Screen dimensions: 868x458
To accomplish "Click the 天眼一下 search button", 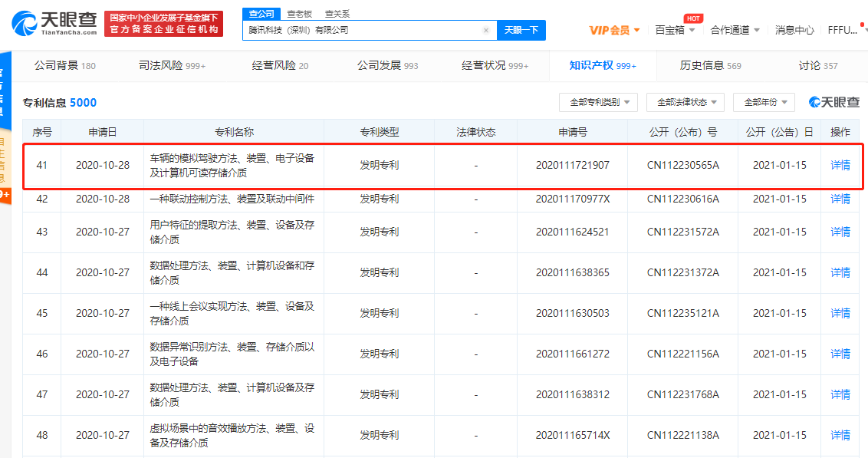I will point(521,30).
